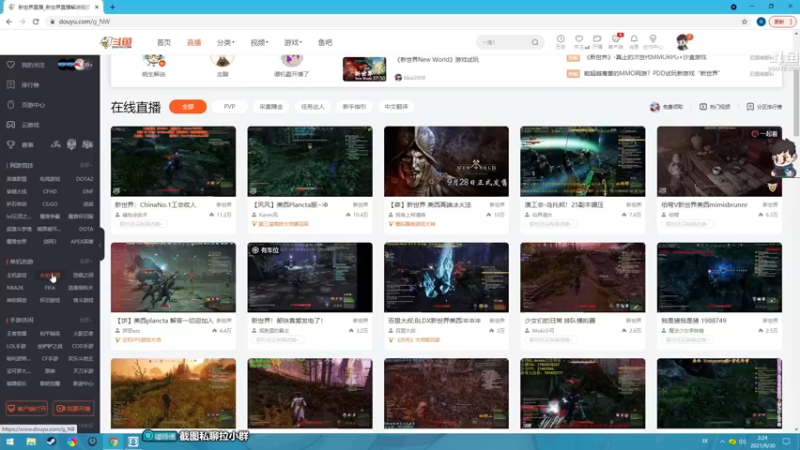Image resolution: width=800 pixels, height=450 pixels.
Task: Open the 有车位 labeled stream thumbnail
Action: click(310, 277)
